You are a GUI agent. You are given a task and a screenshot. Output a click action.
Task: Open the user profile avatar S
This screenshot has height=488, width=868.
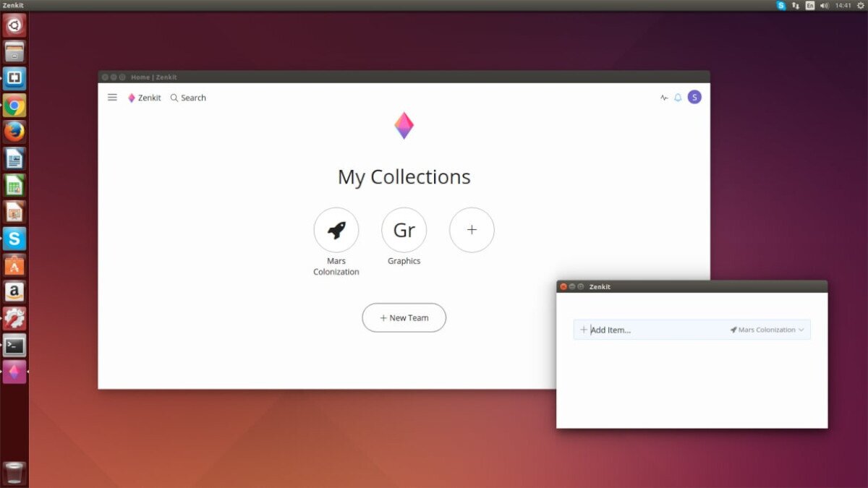694,97
